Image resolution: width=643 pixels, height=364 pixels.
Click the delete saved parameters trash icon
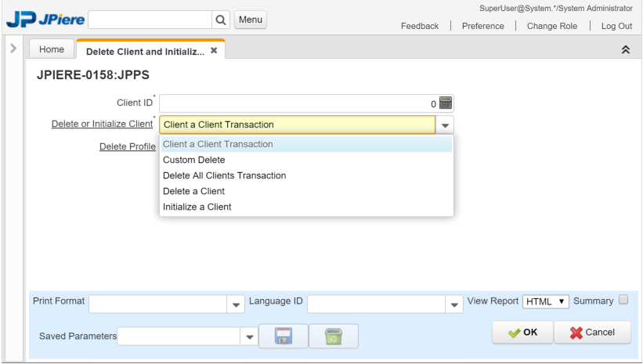(334, 336)
